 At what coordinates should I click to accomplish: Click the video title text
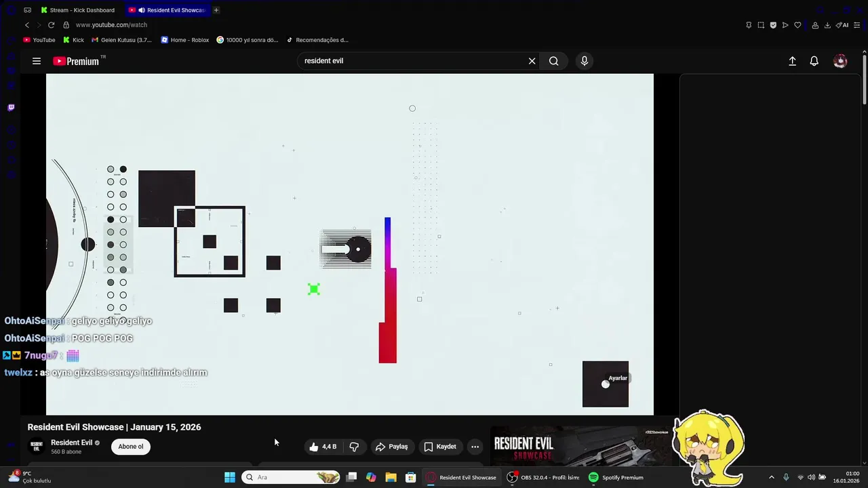(114, 427)
